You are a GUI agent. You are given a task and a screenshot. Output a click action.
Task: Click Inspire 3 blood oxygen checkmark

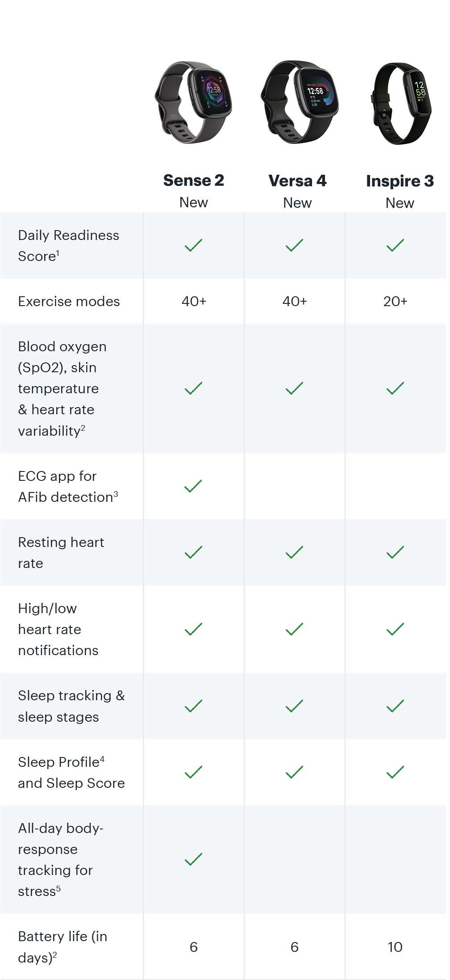pos(395,388)
